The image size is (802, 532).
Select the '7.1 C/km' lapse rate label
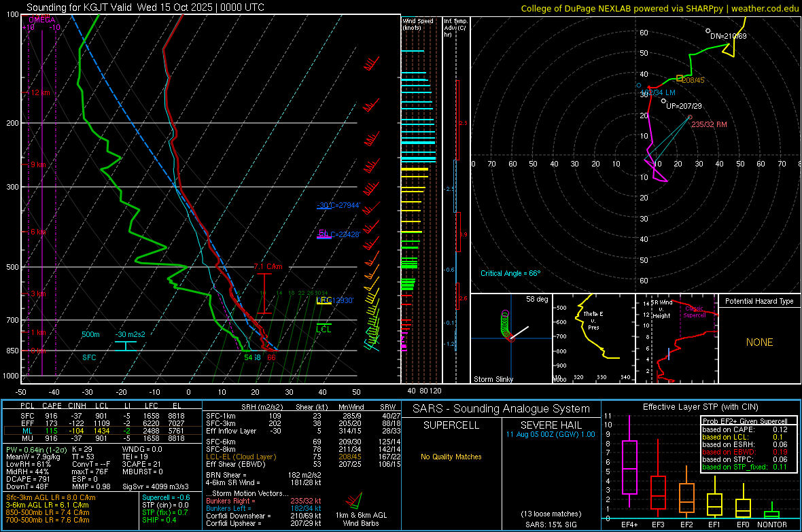pos(268,266)
